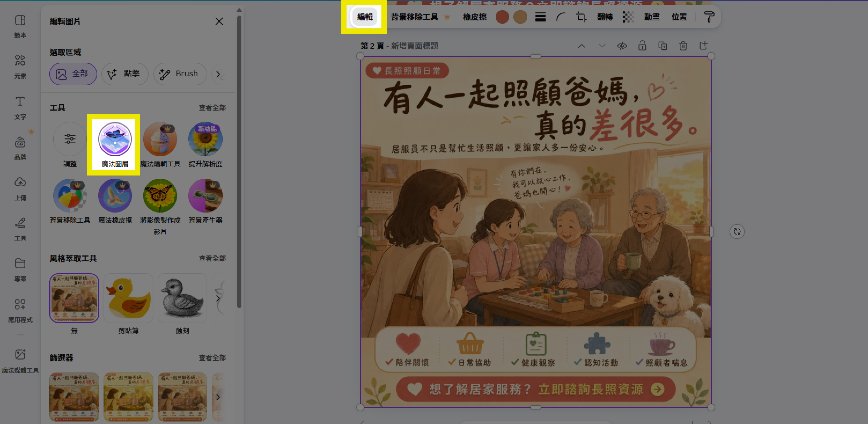Show more selection area options
Screen dimensions: 868x424
click(218, 74)
